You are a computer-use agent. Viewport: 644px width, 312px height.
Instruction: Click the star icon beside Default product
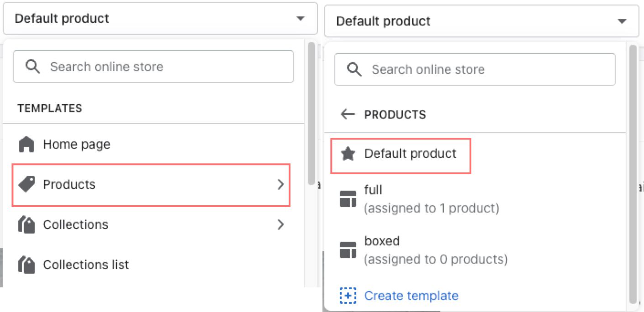click(x=348, y=154)
